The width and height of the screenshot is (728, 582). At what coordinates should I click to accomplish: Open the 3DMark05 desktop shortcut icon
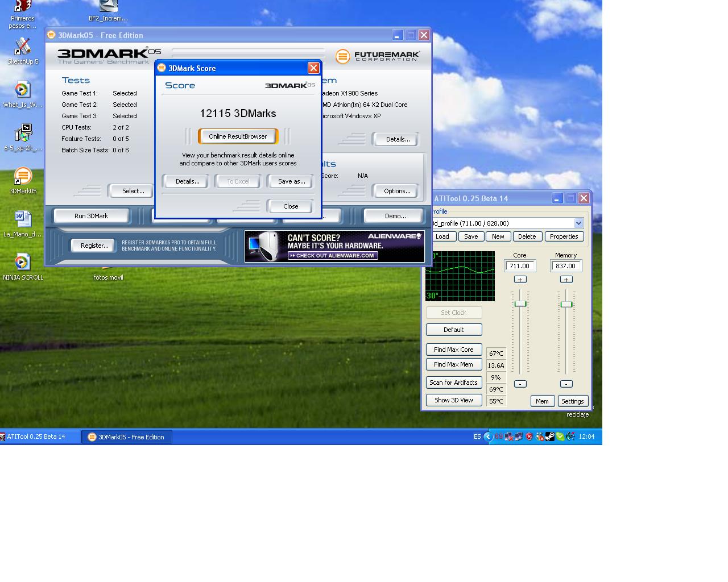tap(23, 176)
